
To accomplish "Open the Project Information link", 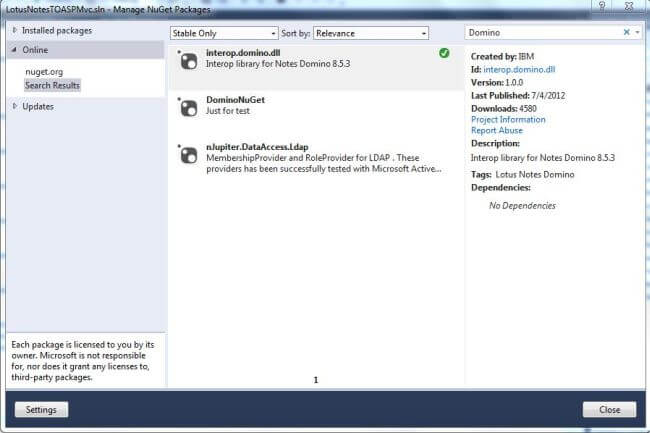I will [x=508, y=119].
